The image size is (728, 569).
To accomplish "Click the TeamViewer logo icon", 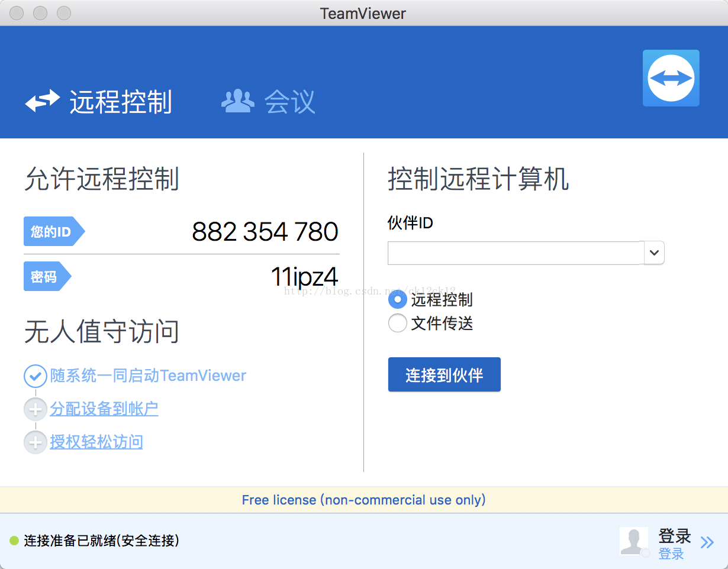I will click(x=671, y=78).
